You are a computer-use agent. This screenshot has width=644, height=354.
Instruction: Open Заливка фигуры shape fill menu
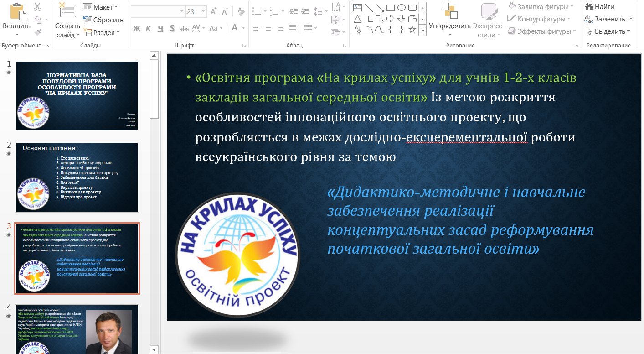pos(541,7)
